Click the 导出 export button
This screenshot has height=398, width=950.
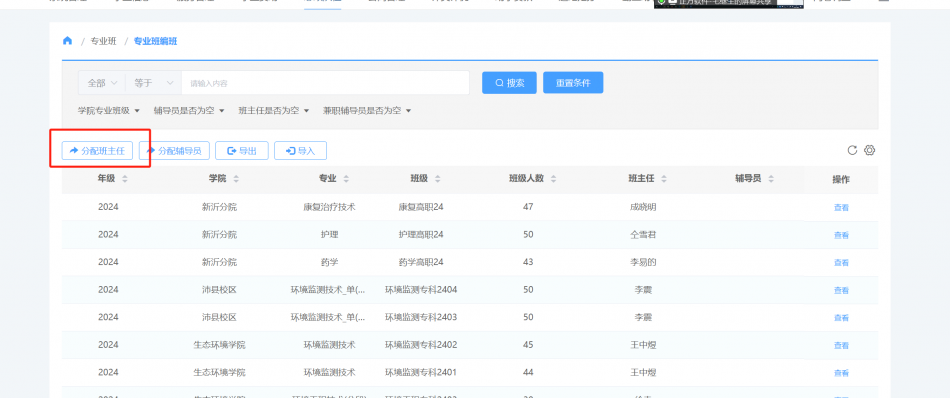pyautogui.click(x=242, y=151)
